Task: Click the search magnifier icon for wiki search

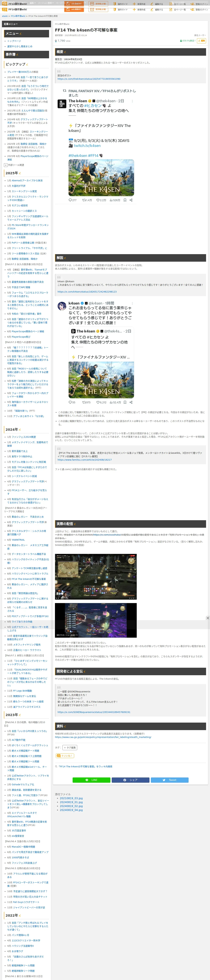Action: pyautogui.click(x=56, y=767)
